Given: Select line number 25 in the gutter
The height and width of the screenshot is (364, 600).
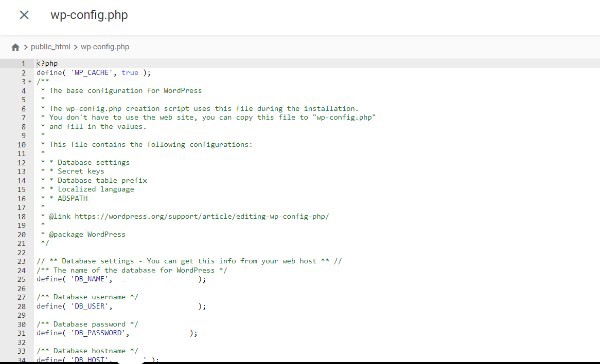Looking at the screenshot, I should 21,279.
